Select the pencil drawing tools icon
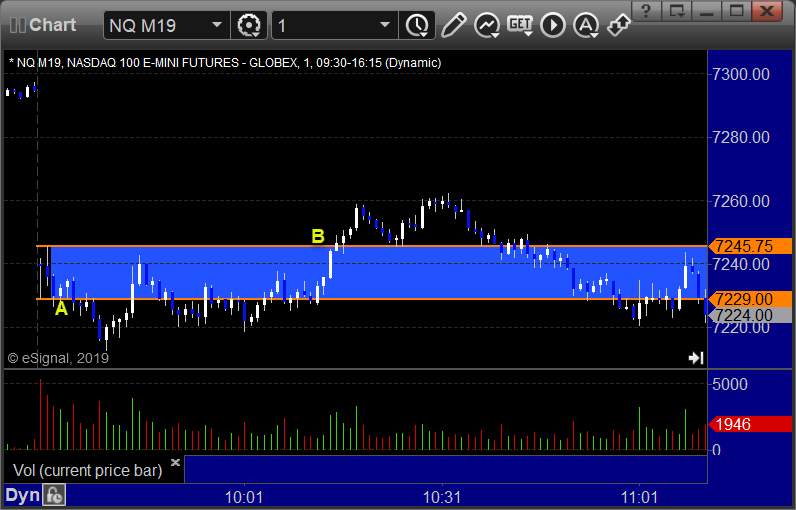This screenshot has width=796, height=510. point(453,25)
